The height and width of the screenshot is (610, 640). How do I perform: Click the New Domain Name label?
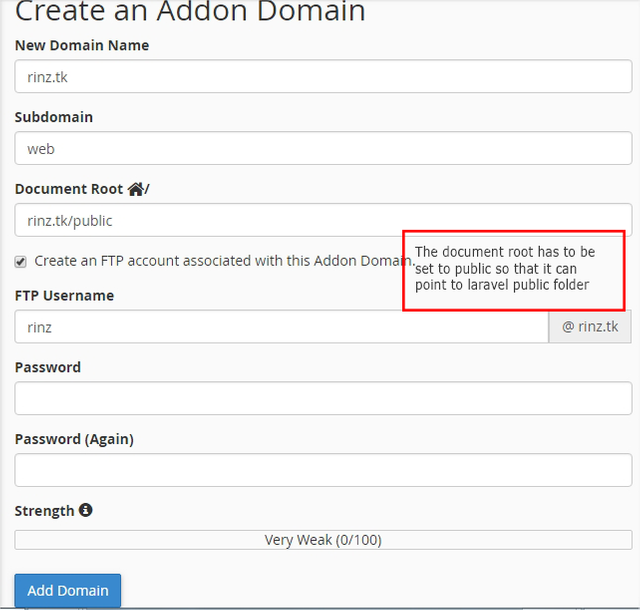[x=82, y=45]
